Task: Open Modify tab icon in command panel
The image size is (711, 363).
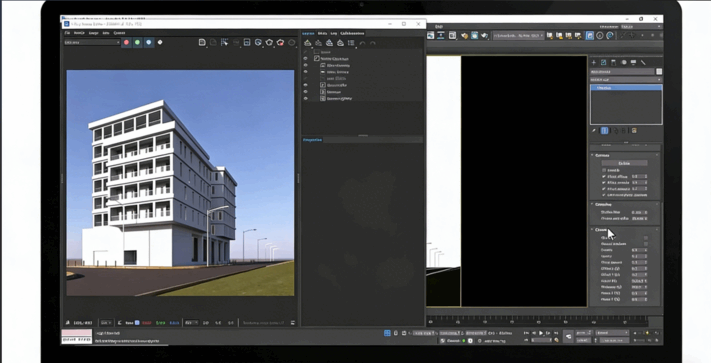Action: pos(604,63)
